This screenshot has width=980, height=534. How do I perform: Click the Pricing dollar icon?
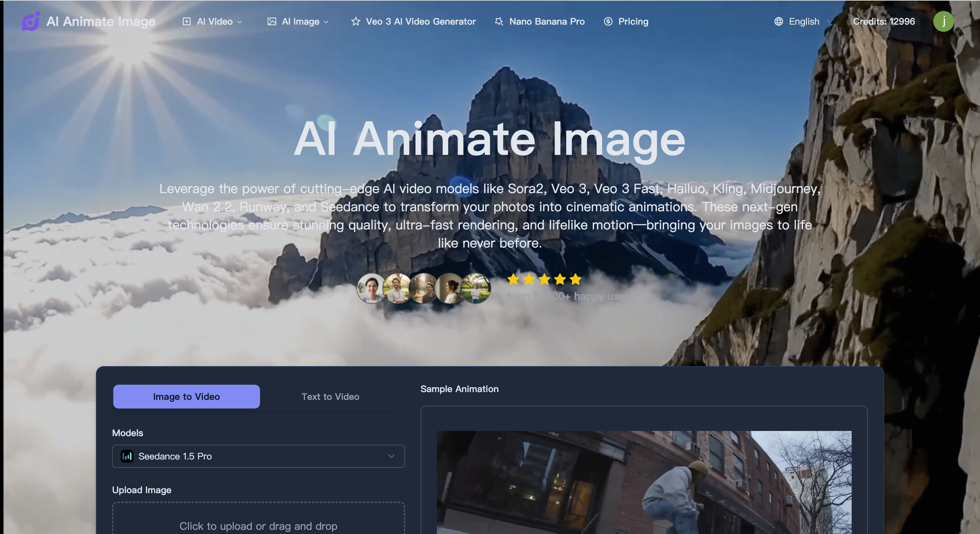[x=608, y=22]
